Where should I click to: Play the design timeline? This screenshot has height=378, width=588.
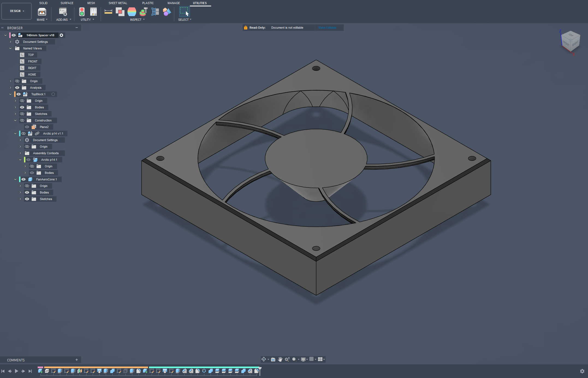(x=16, y=371)
